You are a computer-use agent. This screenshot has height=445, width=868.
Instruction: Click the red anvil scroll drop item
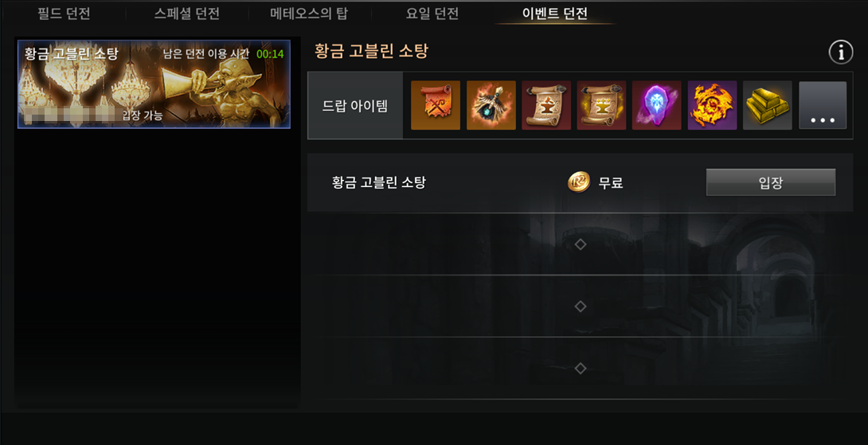(546, 105)
